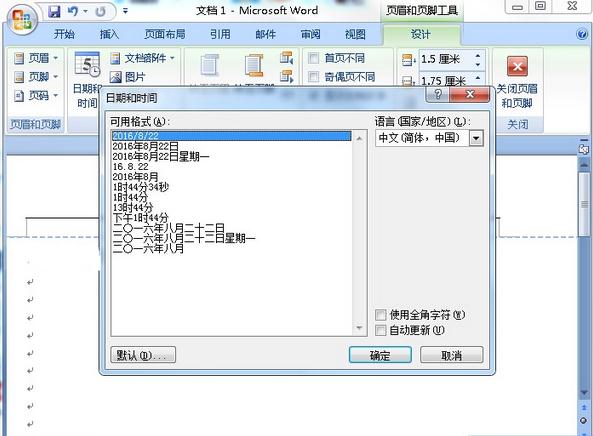Image resolution: width=593 pixels, height=436 pixels.
Task: Undo the last action
Action: [72, 12]
